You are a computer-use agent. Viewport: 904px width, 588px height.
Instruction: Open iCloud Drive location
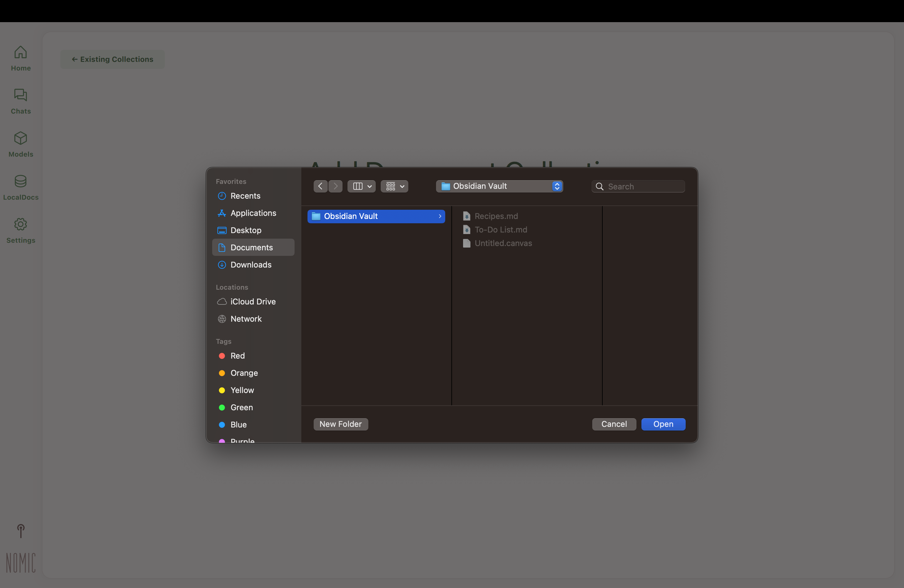click(x=252, y=302)
